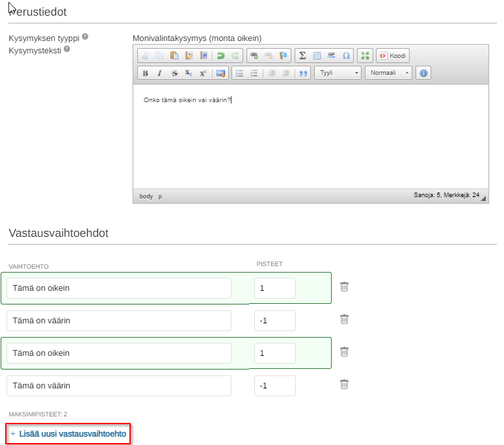Click the Bold formatting icon

click(x=145, y=73)
